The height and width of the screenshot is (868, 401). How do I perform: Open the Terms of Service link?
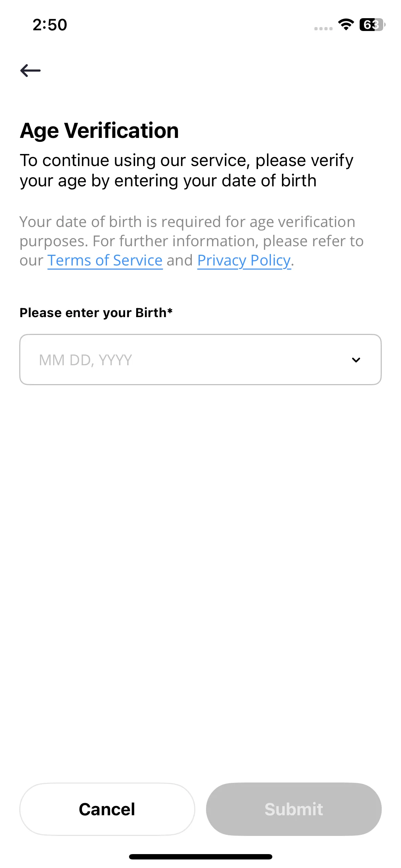pyautogui.click(x=105, y=260)
